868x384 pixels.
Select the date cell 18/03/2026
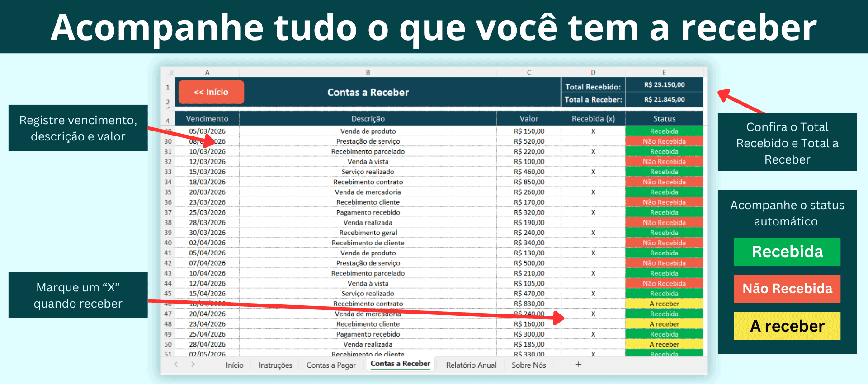click(207, 182)
